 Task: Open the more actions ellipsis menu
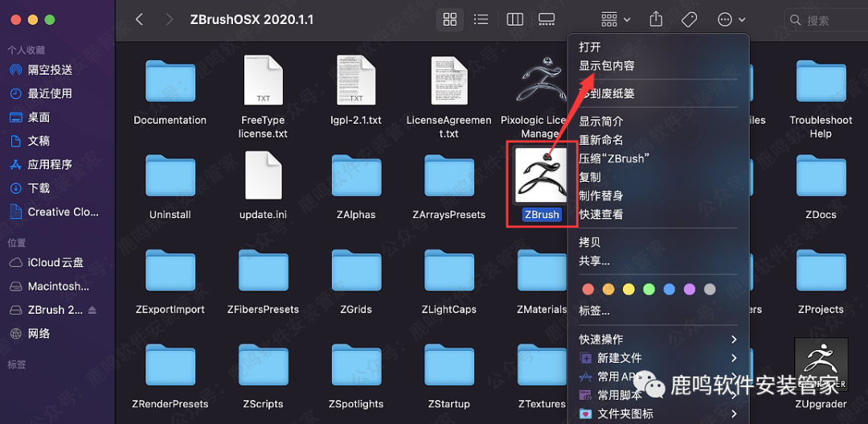pyautogui.click(x=731, y=20)
